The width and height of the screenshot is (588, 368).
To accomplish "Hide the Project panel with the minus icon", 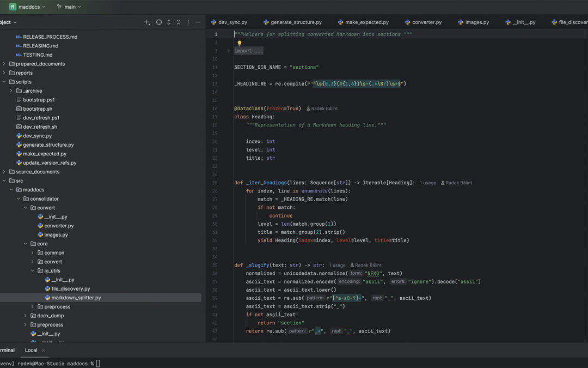I will pos(198,22).
